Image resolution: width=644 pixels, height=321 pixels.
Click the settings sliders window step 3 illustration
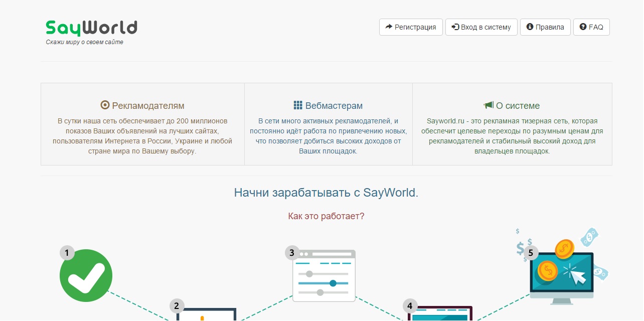click(324, 276)
